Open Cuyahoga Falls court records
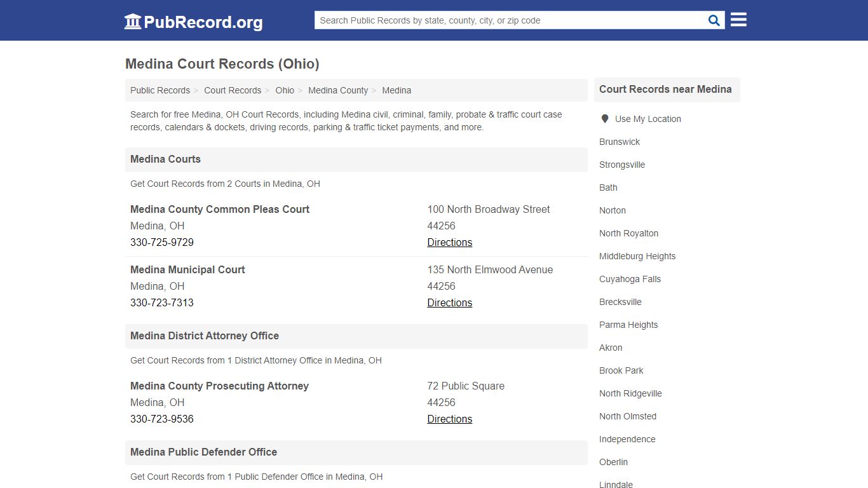This screenshot has width=868, height=488. click(x=630, y=279)
